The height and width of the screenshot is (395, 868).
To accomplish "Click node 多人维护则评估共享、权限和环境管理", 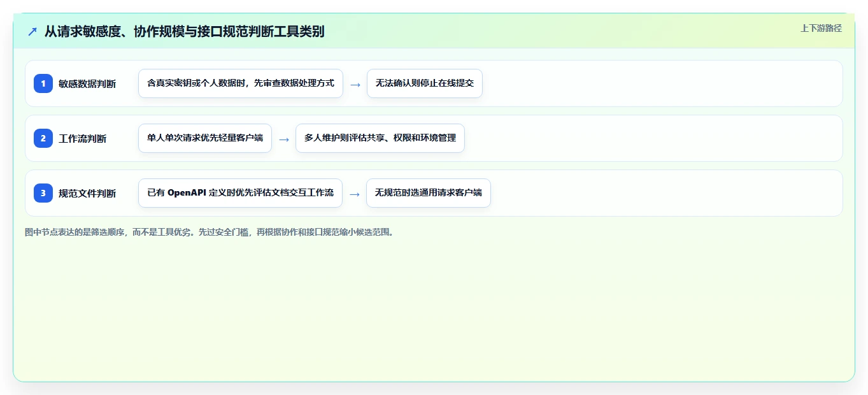I will tap(380, 138).
